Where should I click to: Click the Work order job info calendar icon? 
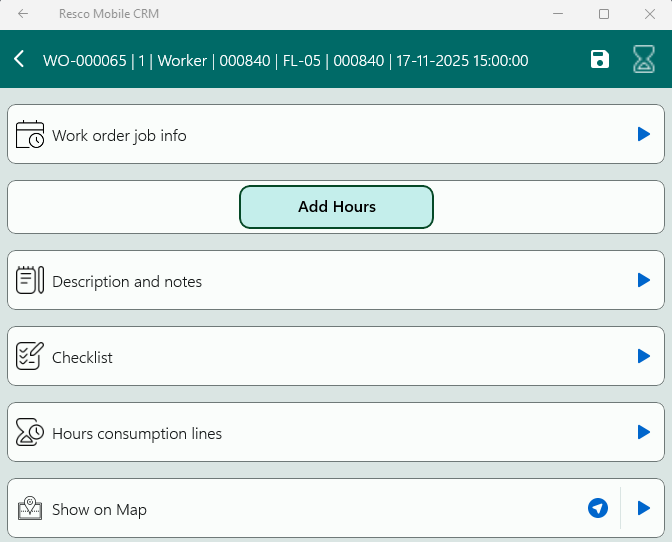click(30, 135)
